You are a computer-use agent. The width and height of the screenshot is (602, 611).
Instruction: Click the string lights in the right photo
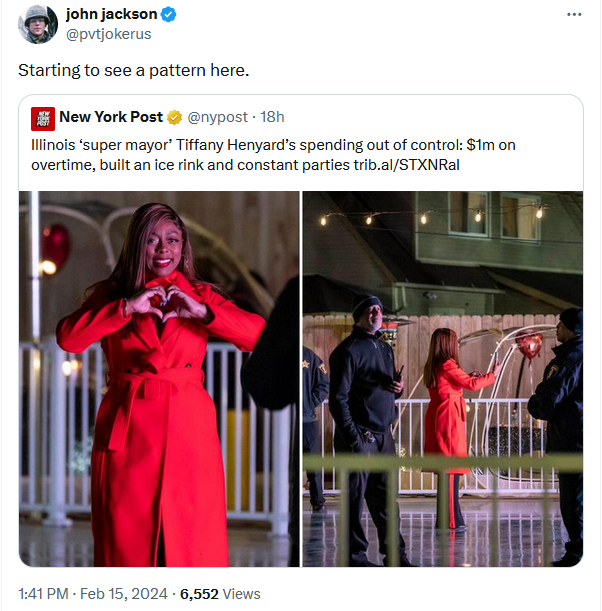(x=431, y=216)
